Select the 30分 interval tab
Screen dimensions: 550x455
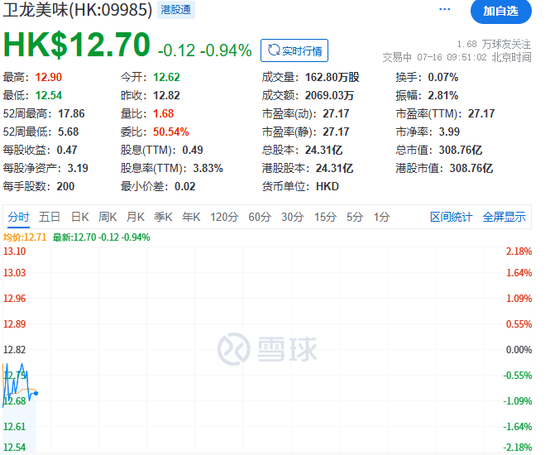click(293, 217)
